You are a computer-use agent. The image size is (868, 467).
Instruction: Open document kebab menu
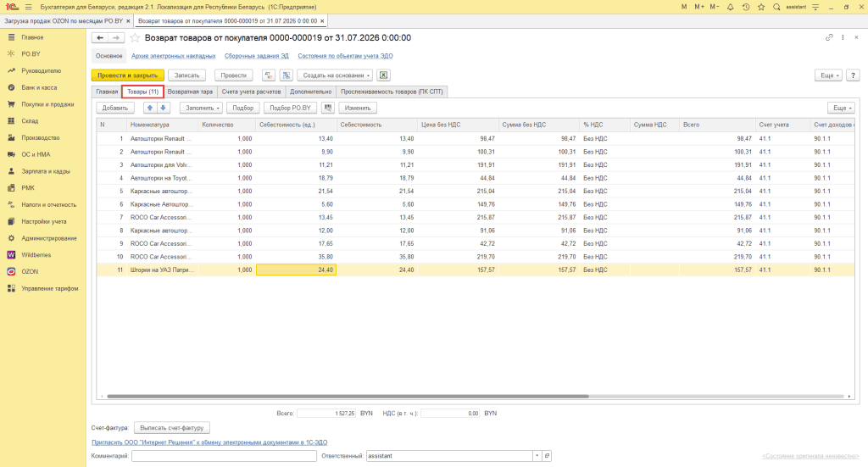pos(843,37)
